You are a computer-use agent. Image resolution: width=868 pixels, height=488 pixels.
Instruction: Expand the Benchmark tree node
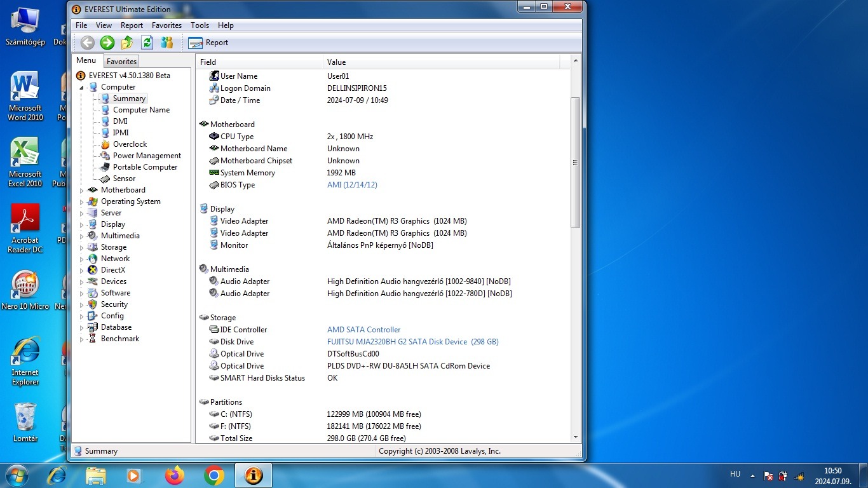[x=82, y=339]
